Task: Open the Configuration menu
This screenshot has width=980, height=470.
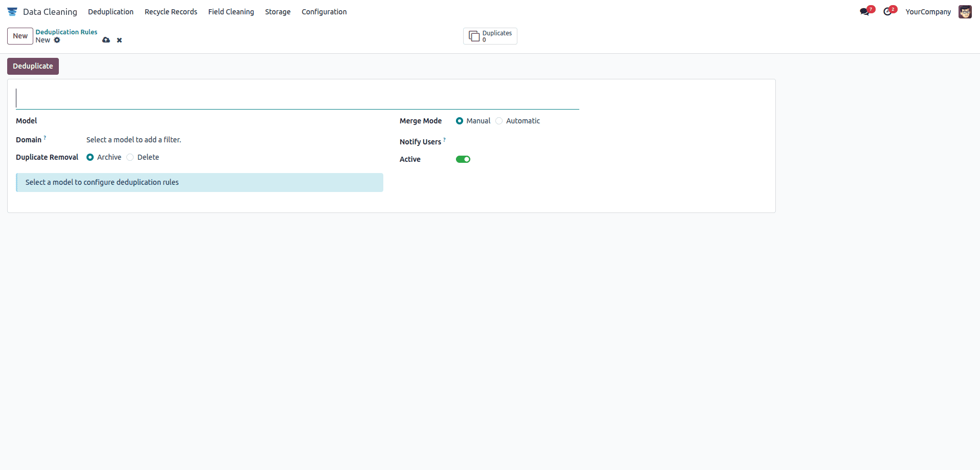Action: (324, 11)
